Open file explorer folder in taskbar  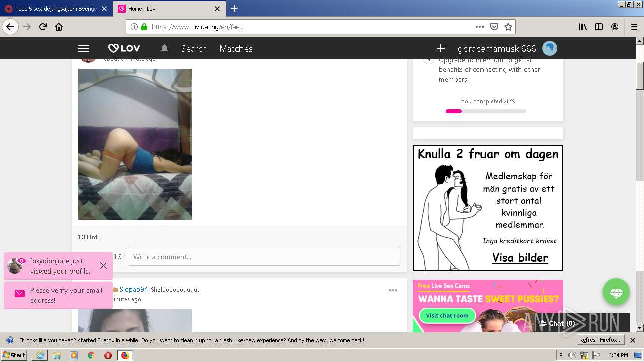pos(57,355)
